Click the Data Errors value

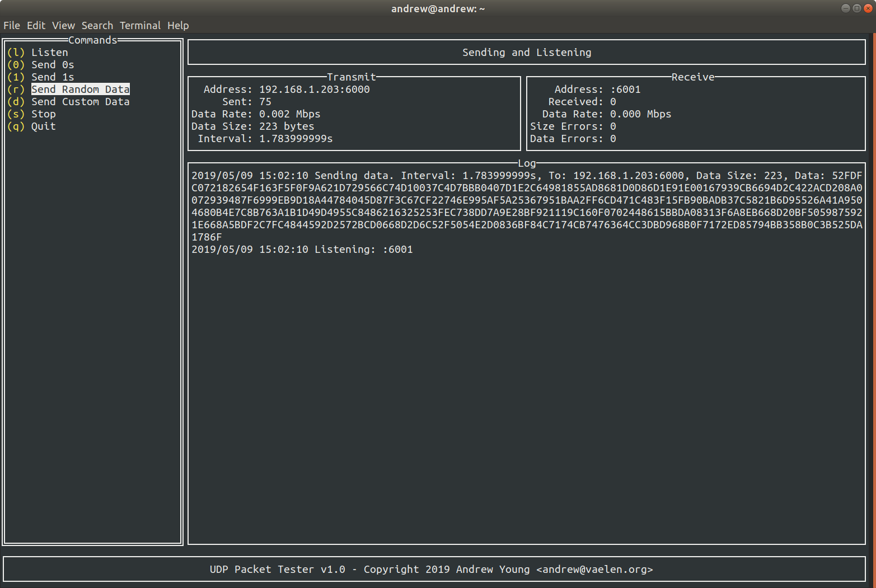tap(613, 138)
